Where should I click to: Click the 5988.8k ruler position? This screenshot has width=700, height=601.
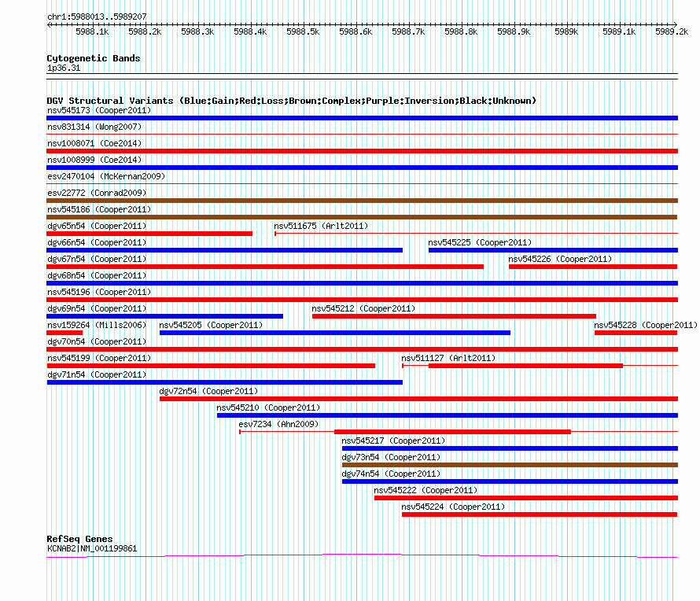pyautogui.click(x=461, y=31)
